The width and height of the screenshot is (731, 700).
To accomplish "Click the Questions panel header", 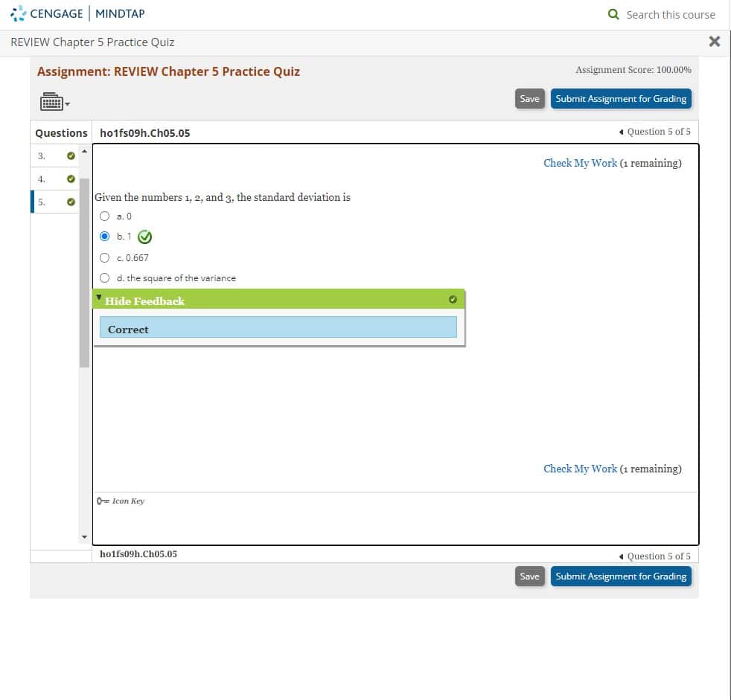I will coord(60,132).
